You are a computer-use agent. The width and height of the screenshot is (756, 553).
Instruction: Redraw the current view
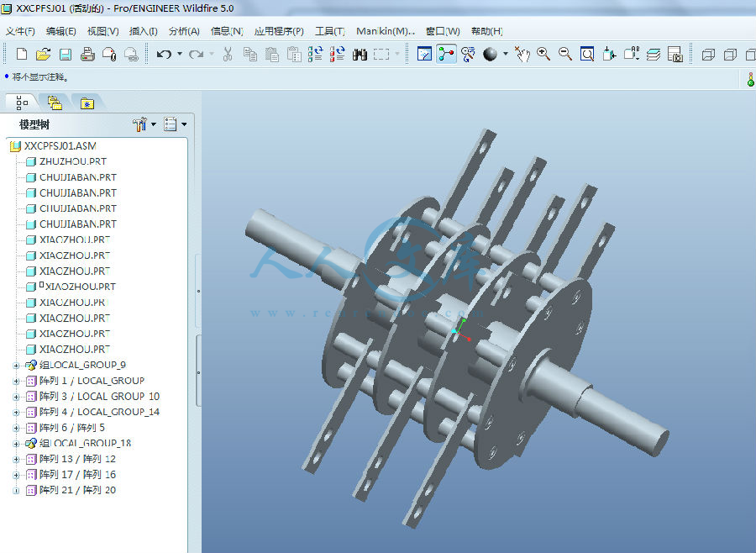(x=424, y=54)
